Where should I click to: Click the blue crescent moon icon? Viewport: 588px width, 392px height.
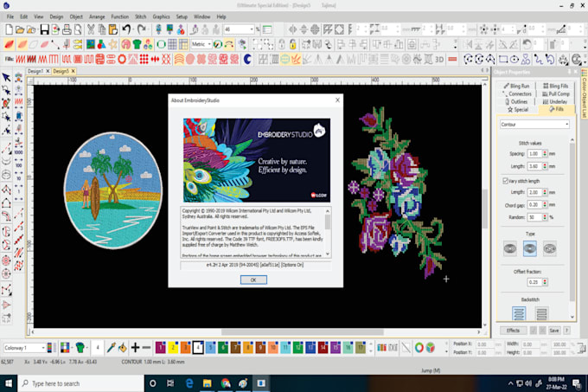coord(247,59)
